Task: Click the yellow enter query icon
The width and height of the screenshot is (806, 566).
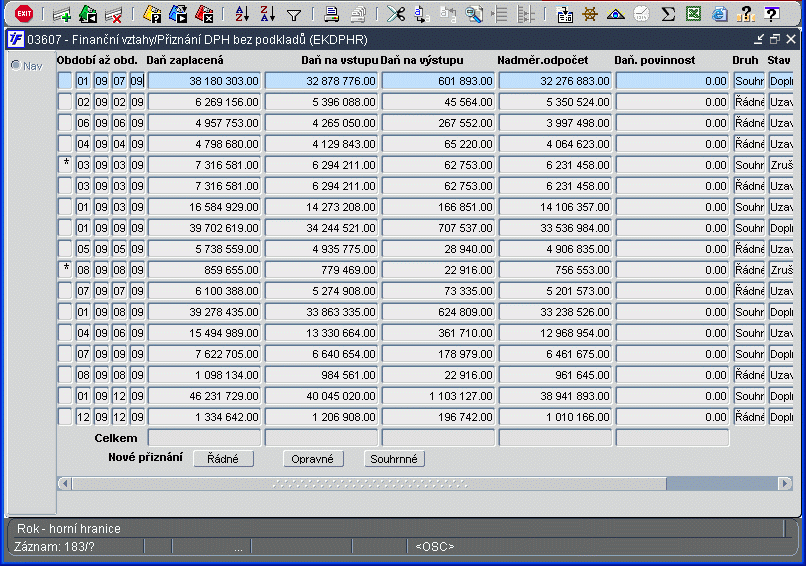Action: point(152,14)
